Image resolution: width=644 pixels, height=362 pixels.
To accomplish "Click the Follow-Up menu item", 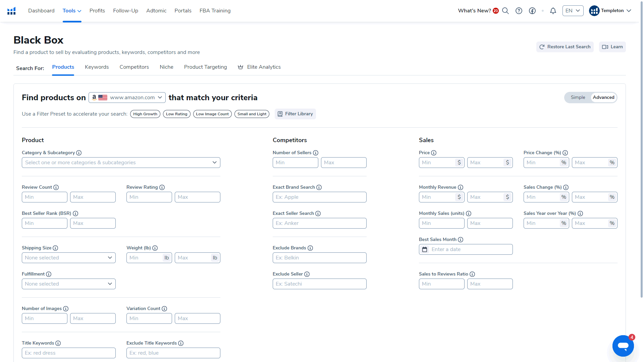I will (125, 11).
